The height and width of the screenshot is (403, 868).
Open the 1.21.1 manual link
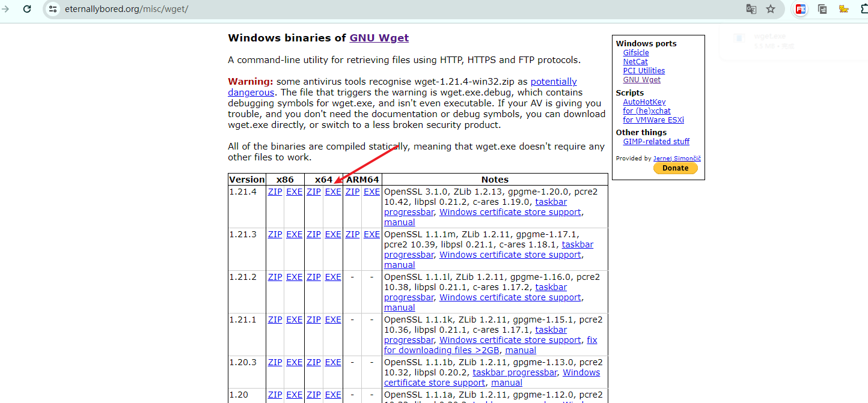click(521, 350)
